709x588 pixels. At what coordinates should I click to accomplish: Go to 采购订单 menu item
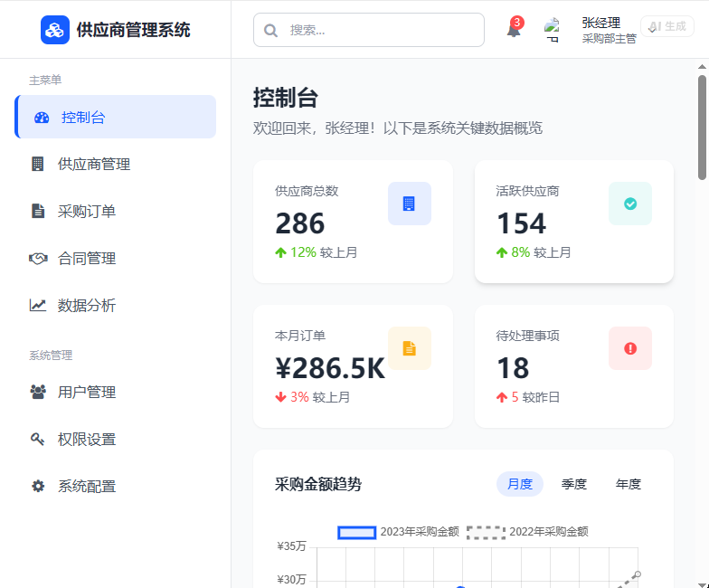click(116, 211)
